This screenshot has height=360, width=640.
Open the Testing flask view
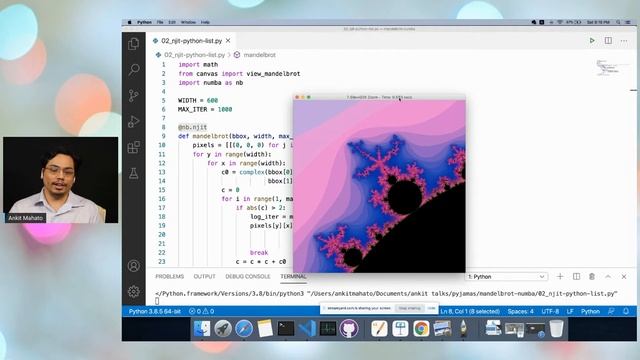133,173
